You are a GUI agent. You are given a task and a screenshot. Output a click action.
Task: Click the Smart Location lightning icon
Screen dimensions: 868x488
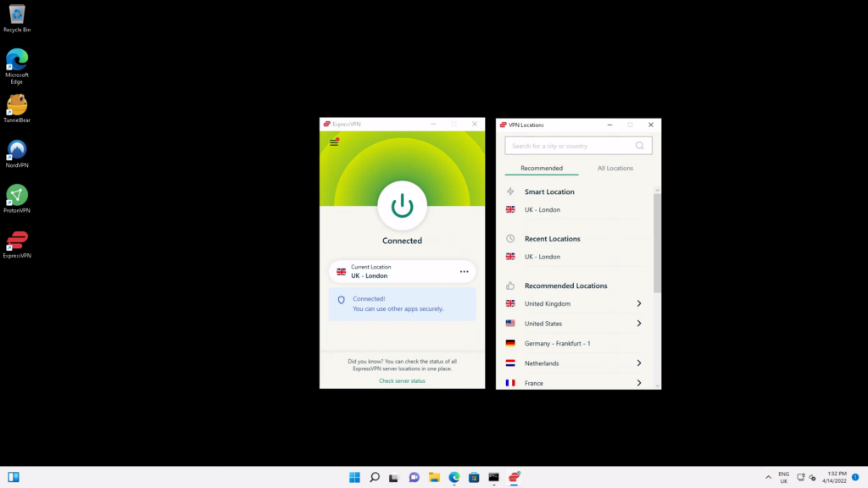[x=509, y=191]
